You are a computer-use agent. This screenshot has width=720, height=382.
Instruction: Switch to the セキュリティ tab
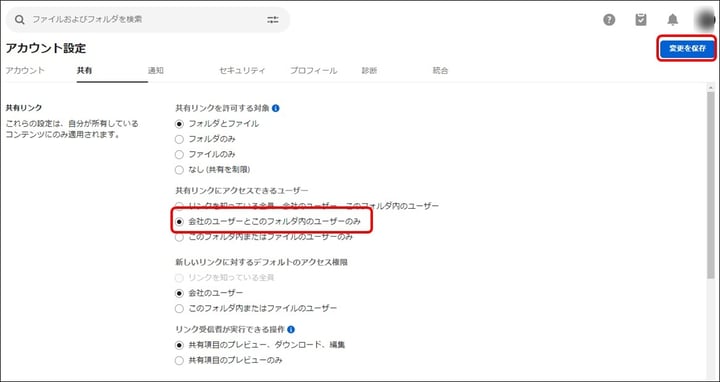[242, 71]
